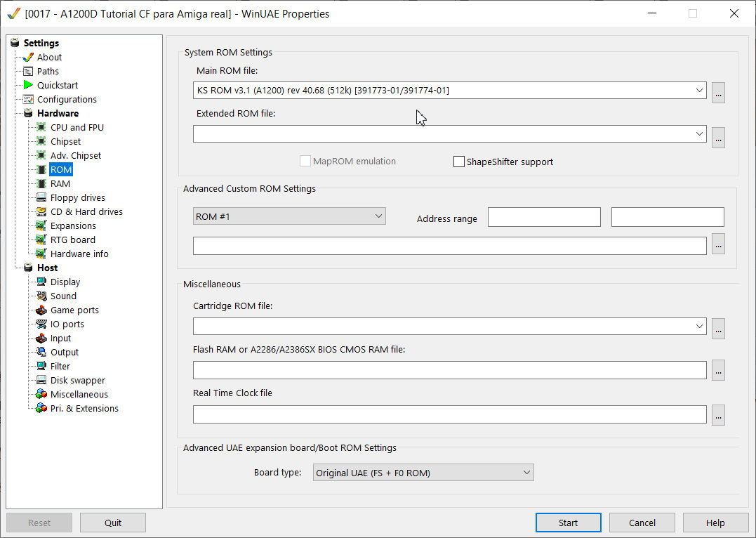Open the Quickstart page

tap(58, 85)
